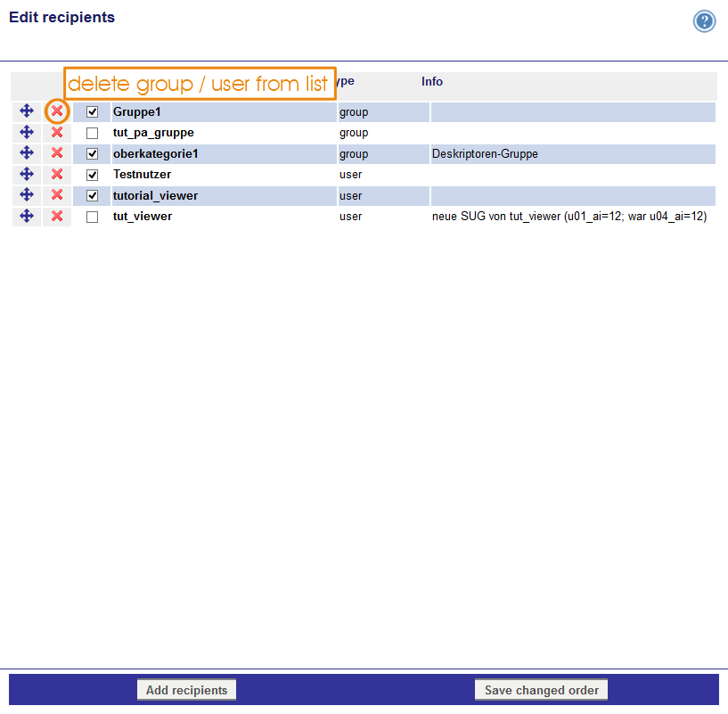This screenshot has width=728, height=714.
Task: Check the tut_pa_gruppe checkbox
Action: click(93, 134)
